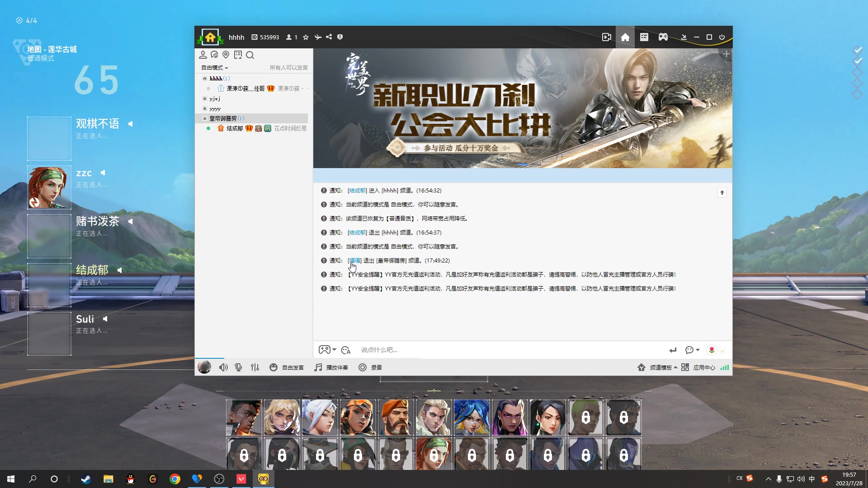Open Windows Start menu
Viewport: 868px width, 488px height.
point(11,479)
